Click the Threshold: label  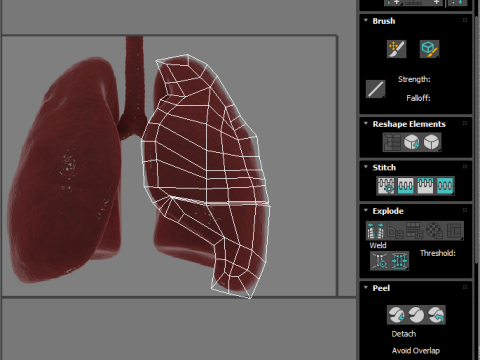coord(438,253)
